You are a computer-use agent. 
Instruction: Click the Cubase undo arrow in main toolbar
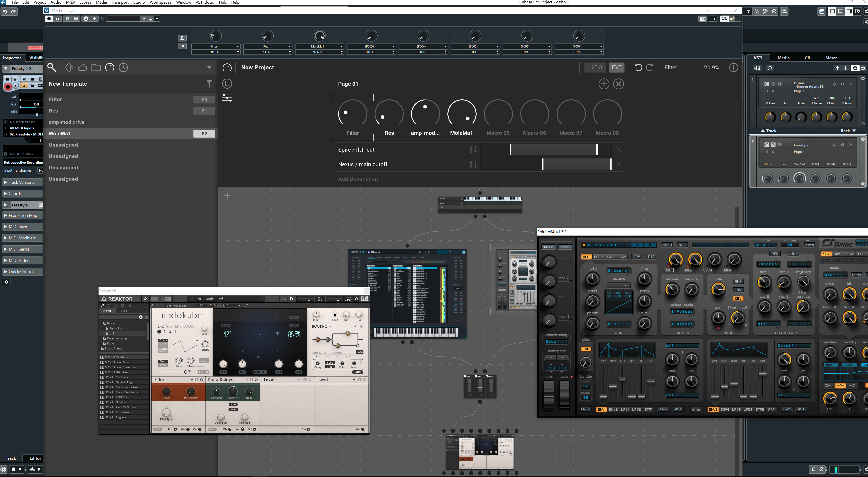click(x=5, y=11)
